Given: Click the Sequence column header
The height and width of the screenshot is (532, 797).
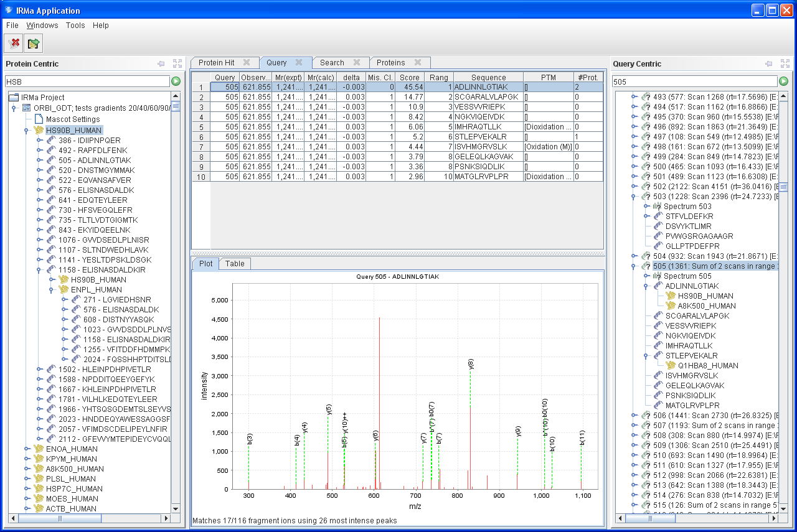Looking at the screenshot, I should (x=488, y=77).
